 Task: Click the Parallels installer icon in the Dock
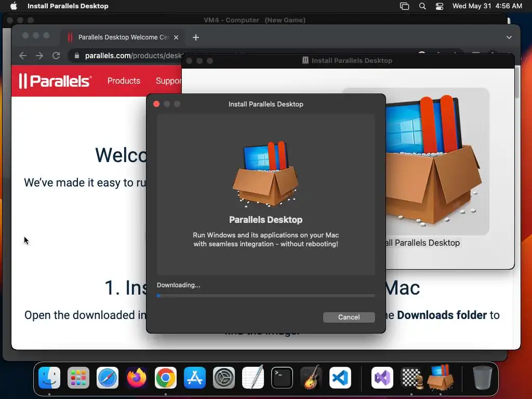tap(441, 377)
